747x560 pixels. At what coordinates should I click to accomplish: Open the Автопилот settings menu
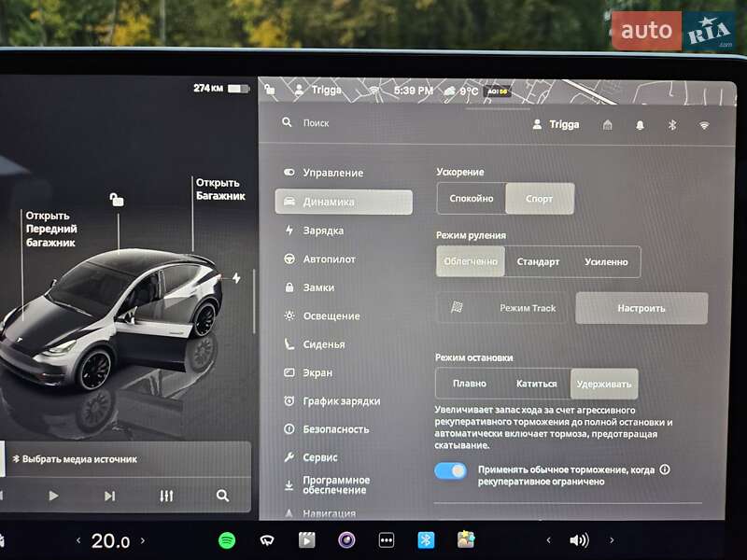pyautogui.click(x=329, y=259)
